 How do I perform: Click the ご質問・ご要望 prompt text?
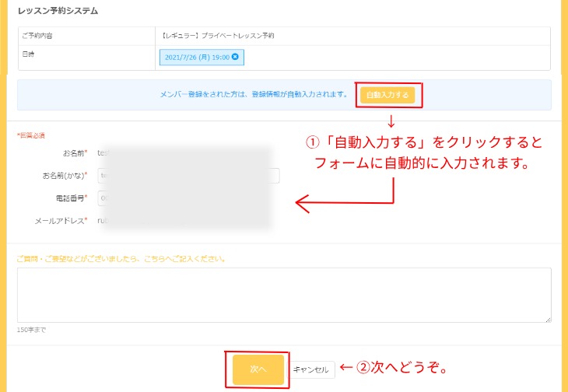pos(121,258)
